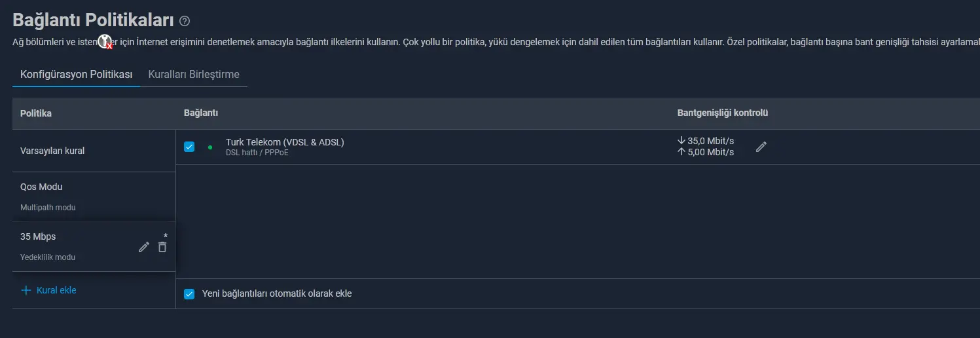
Task: Open help icon beside Bağlantı Politikaları title
Action: (x=185, y=21)
